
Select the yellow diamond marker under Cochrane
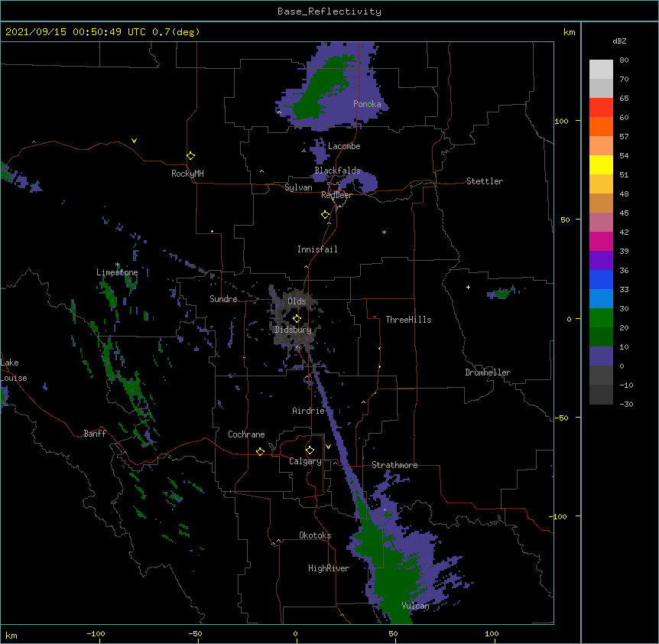260,451
